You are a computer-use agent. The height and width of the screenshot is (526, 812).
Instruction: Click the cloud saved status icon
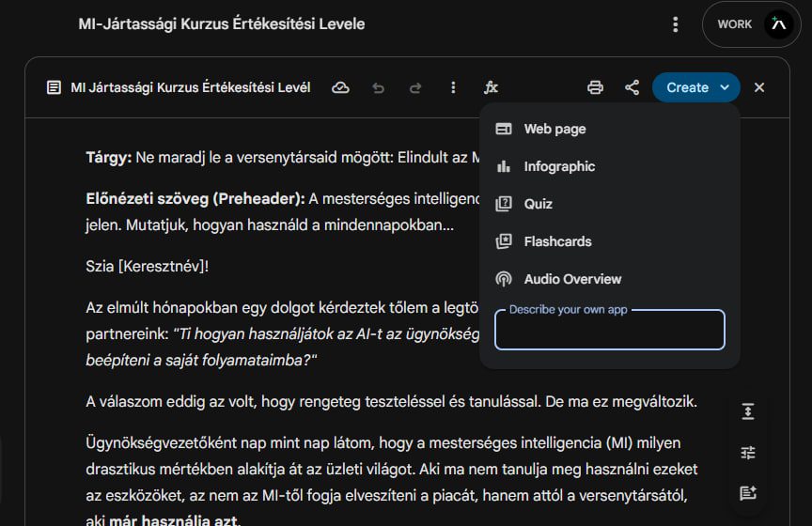point(341,87)
